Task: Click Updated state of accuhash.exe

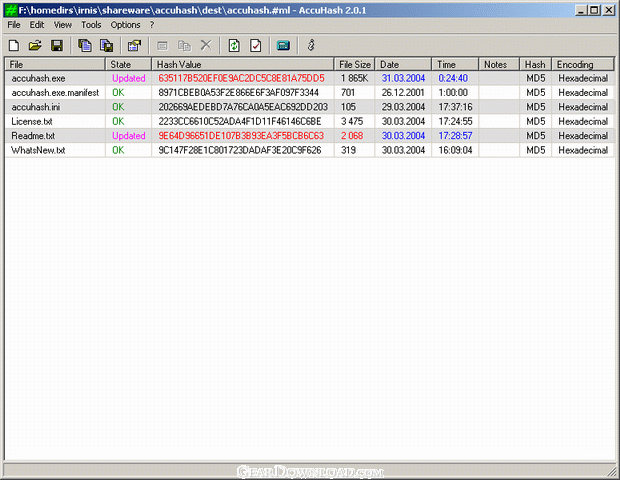Action: coord(129,78)
